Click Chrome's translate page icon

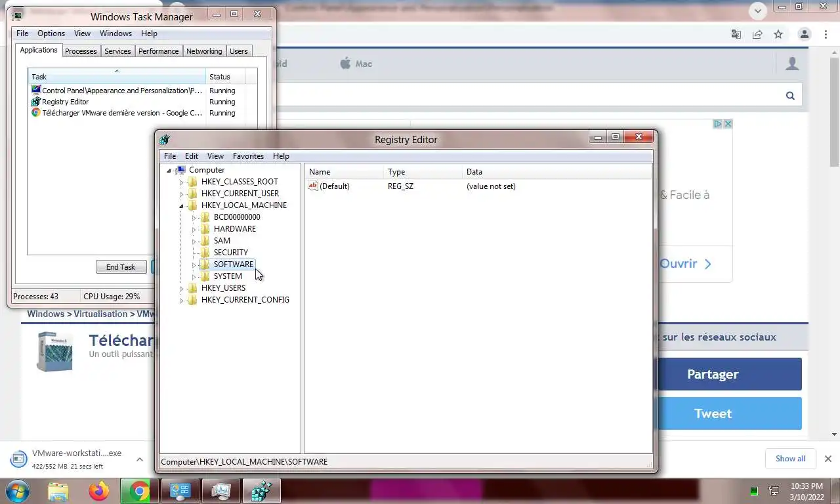tap(736, 34)
